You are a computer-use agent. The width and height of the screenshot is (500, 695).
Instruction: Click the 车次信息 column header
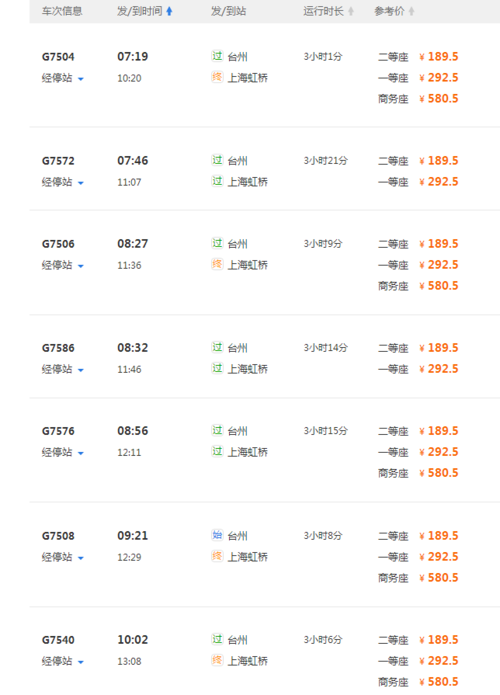pyautogui.click(x=62, y=11)
